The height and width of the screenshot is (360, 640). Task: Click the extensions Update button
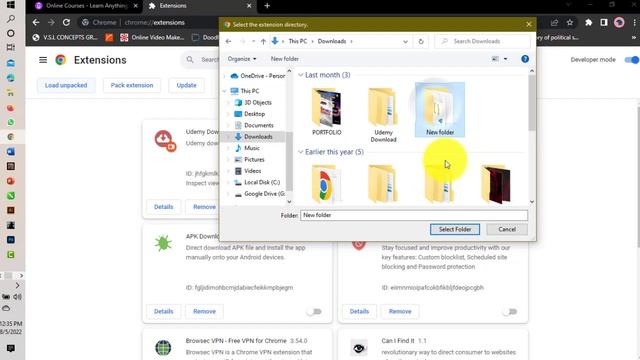[x=187, y=85]
